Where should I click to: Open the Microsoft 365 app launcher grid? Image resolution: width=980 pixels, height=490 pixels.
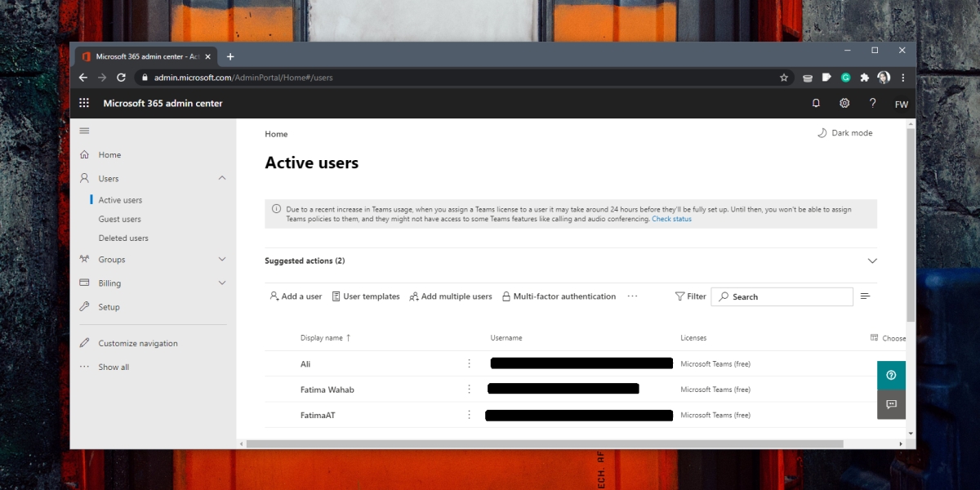pos(84,103)
